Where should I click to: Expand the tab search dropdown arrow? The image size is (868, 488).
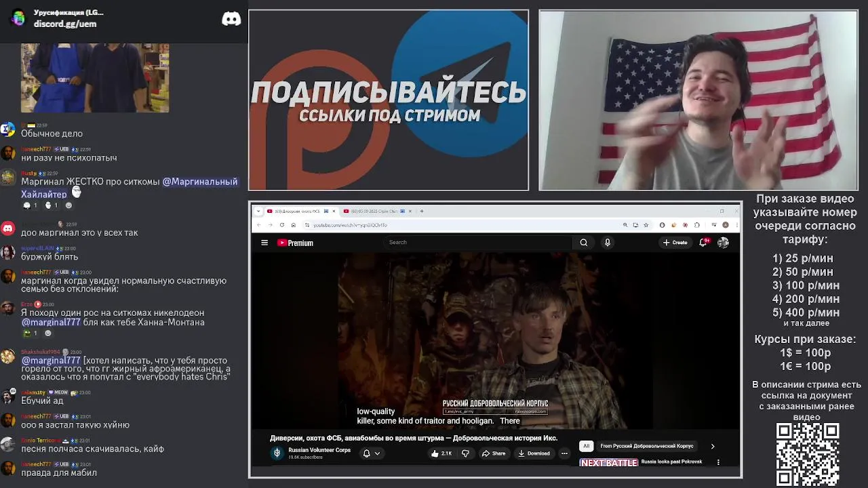point(258,211)
